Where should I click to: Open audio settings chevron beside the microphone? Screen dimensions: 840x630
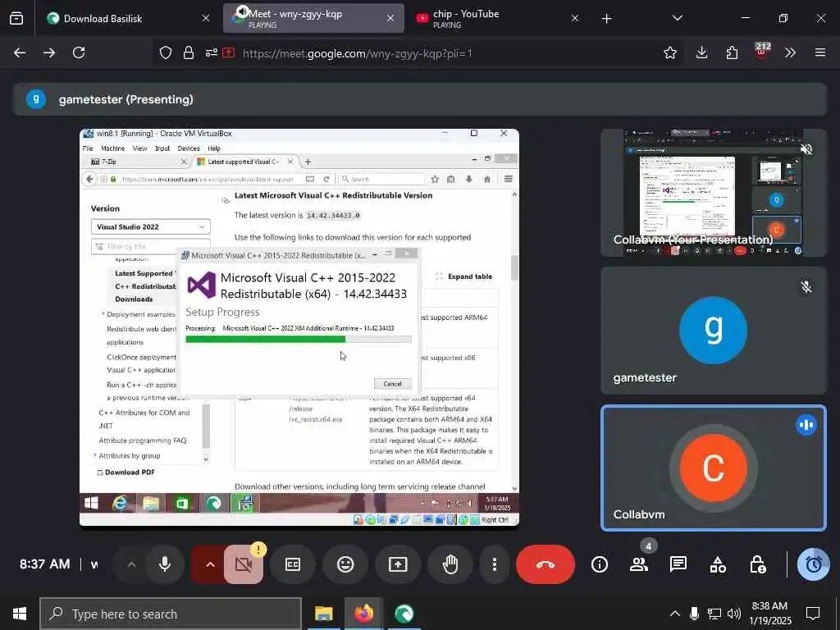coord(131,564)
